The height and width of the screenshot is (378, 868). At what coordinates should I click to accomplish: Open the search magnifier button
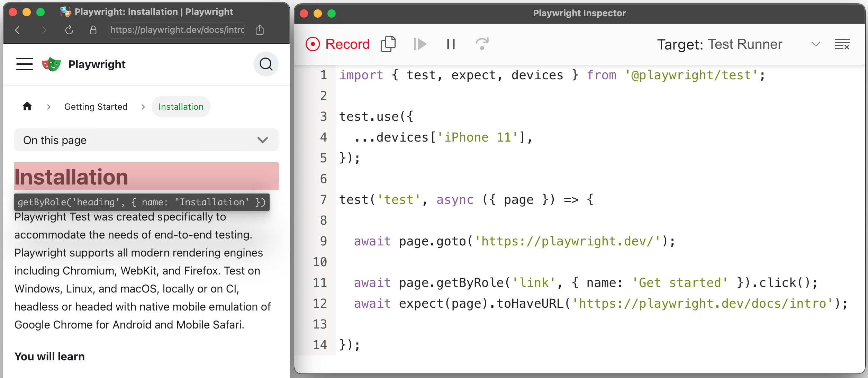point(266,64)
